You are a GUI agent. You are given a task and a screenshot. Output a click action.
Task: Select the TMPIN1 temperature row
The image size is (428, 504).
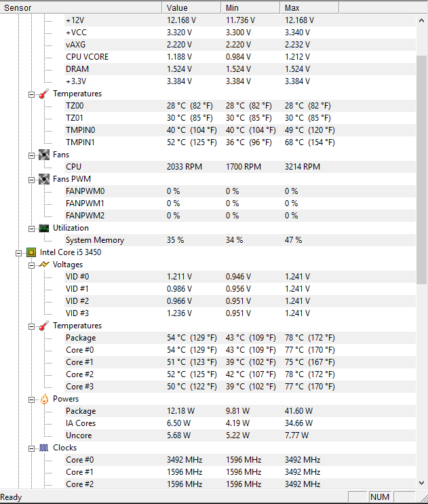(x=239, y=142)
